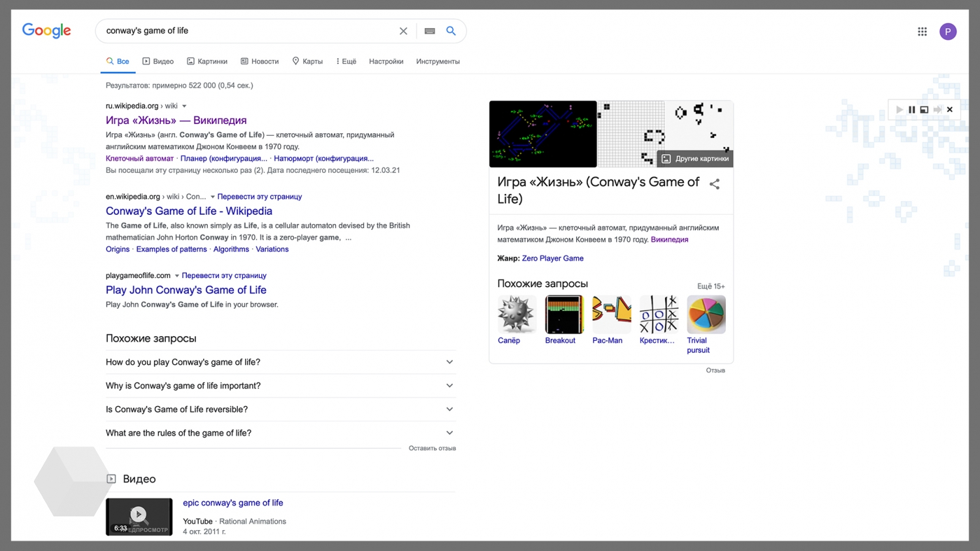Open the Pac-Man related search icon
980x551 pixels.
point(612,314)
